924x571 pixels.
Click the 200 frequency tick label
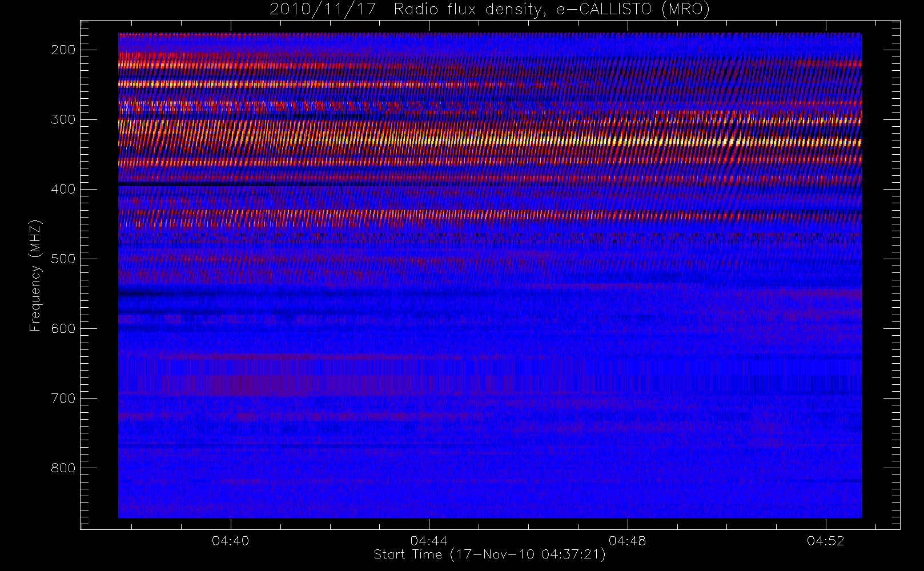pyautogui.click(x=63, y=50)
